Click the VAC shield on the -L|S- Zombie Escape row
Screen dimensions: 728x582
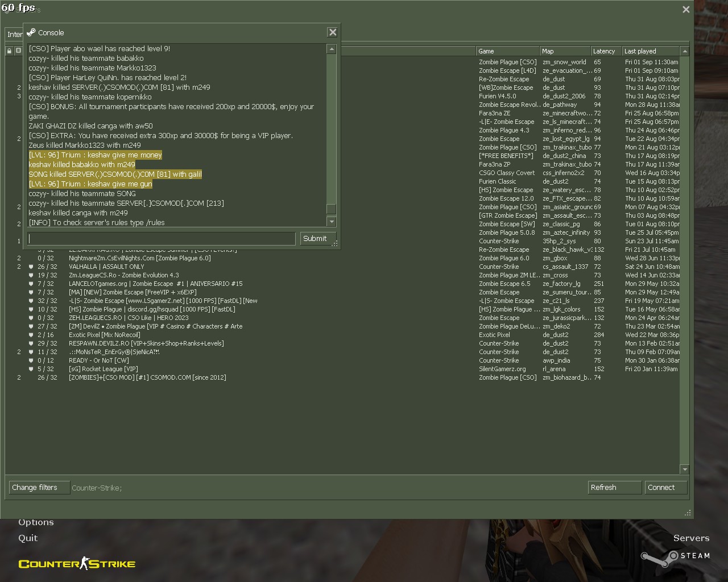pos(31,301)
